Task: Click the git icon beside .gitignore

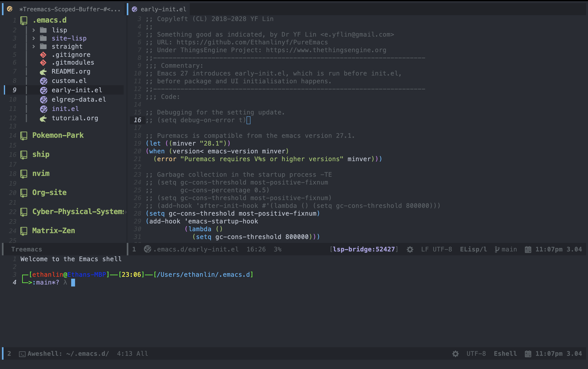Action: [43, 55]
